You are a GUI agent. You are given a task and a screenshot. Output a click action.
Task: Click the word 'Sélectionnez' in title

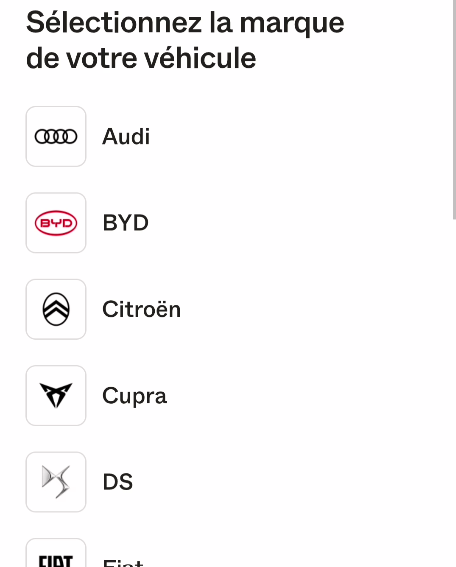[x=114, y=22]
